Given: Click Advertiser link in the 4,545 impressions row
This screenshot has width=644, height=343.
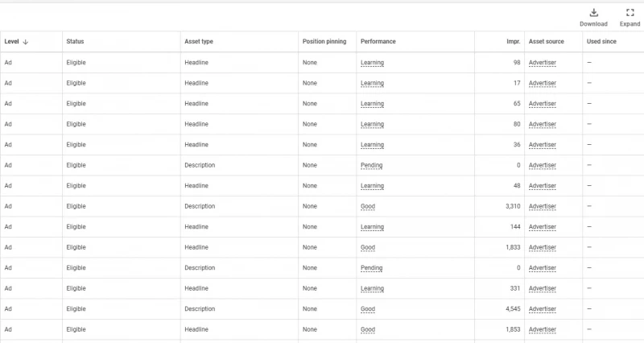Looking at the screenshot, I should 542,309.
